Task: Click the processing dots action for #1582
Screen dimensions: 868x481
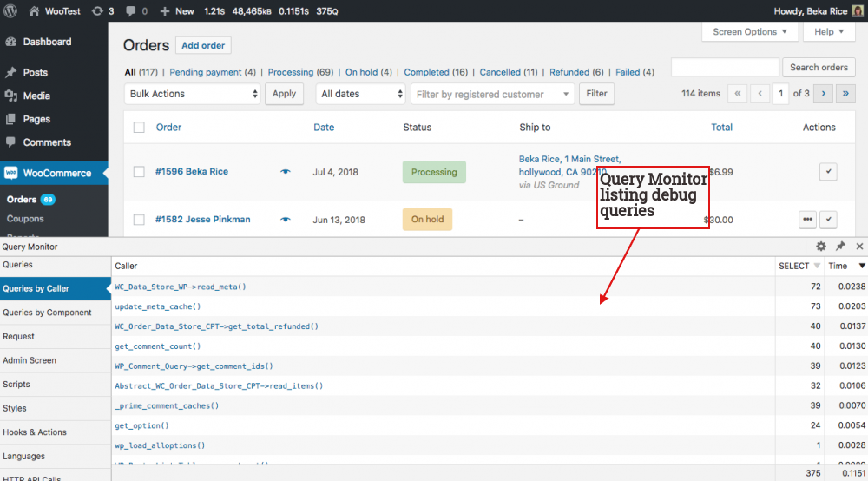Action: click(807, 219)
